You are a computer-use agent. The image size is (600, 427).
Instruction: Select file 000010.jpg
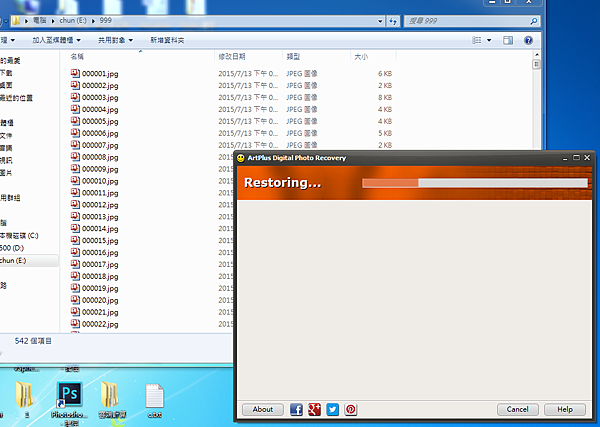pyautogui.click(x=100, y=181)
